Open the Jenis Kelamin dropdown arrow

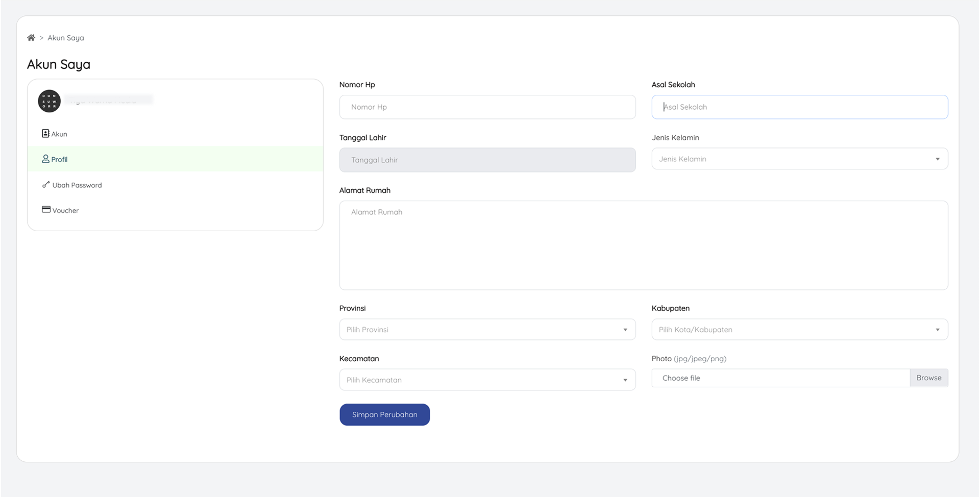click(x=938, y=159)
